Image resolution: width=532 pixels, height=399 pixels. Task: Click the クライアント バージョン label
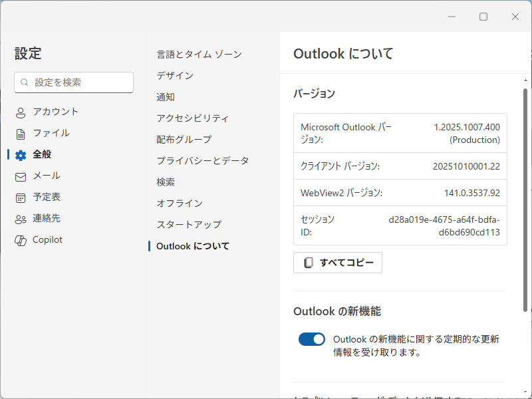coord(340,166)
